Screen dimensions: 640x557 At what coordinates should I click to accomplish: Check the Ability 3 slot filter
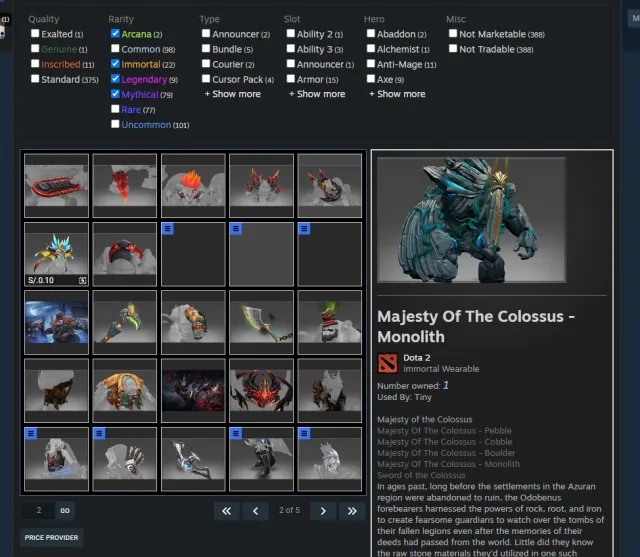click(291, 49)
